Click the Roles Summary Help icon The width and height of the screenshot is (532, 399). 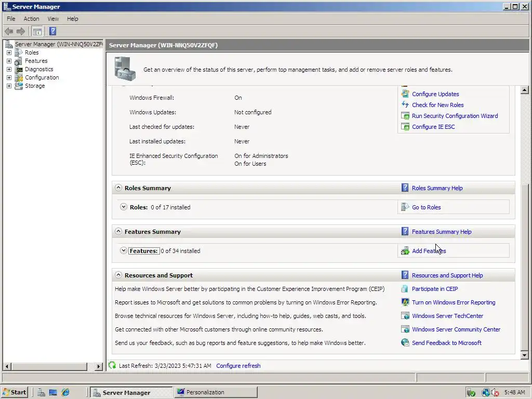click(405, 188)
